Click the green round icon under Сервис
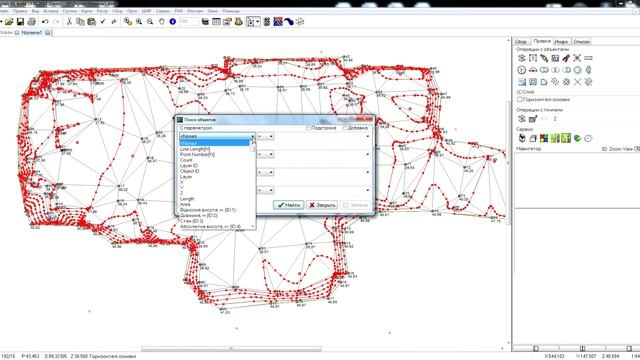 pyautogui.click(x=577, y=138)
